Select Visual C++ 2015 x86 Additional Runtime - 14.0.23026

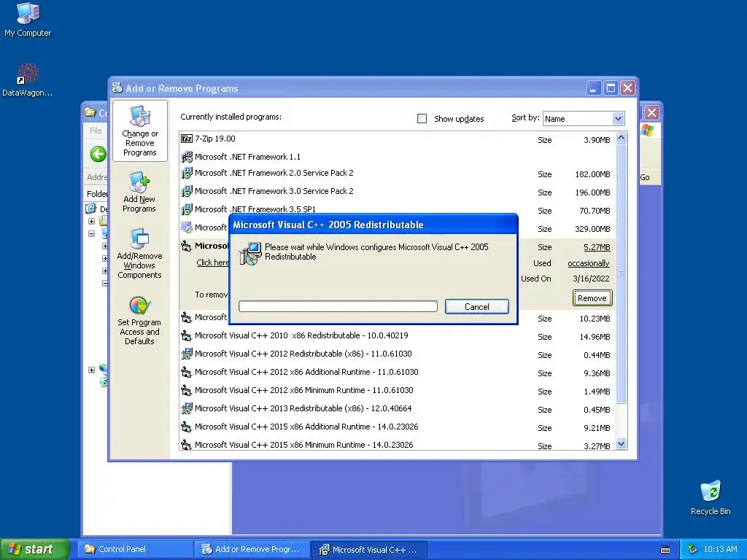306,427
